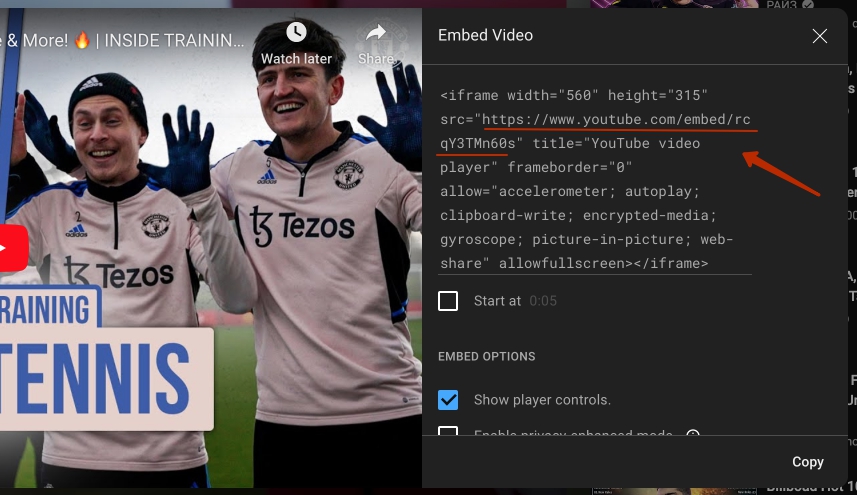Click the Embed Video dialog heading

(x=485, y=35)
